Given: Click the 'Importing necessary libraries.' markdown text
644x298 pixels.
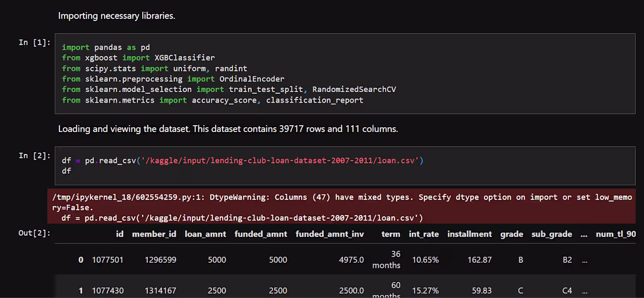Looking at the screenshot, I should coord(116,16).
